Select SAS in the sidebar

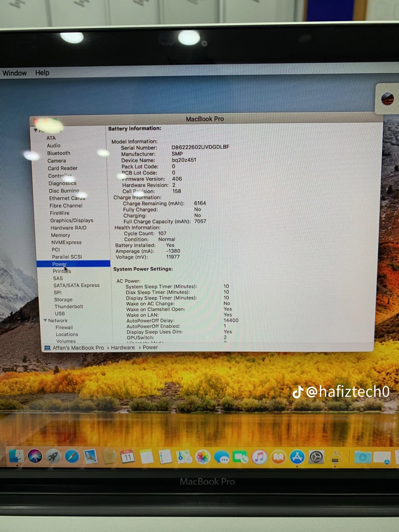pos(58,278)
